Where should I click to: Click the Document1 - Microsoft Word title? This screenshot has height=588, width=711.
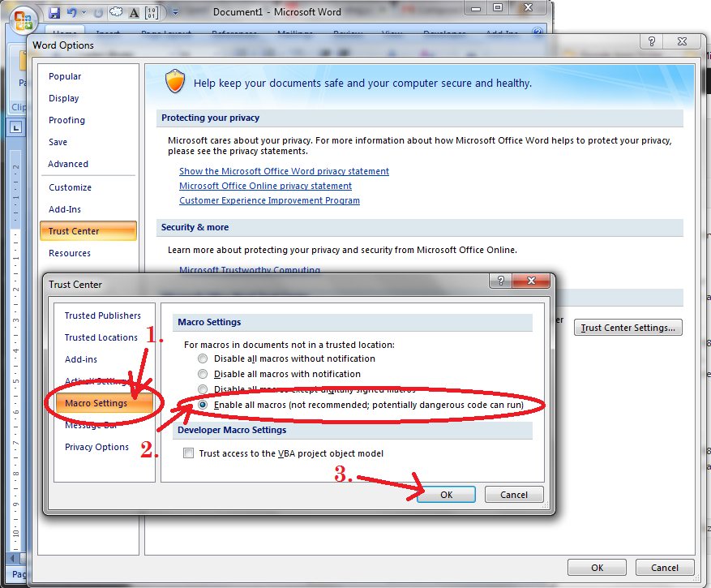tap(277, 12)
